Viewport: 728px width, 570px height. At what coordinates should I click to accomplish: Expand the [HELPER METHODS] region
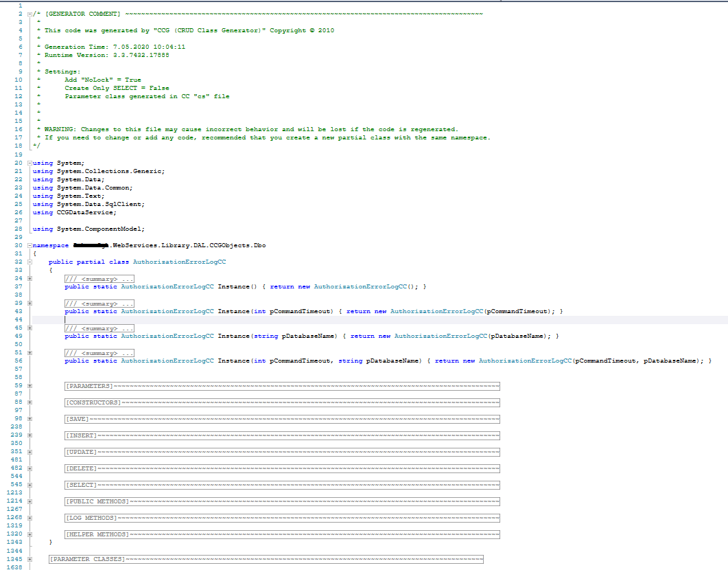[30, 534]
